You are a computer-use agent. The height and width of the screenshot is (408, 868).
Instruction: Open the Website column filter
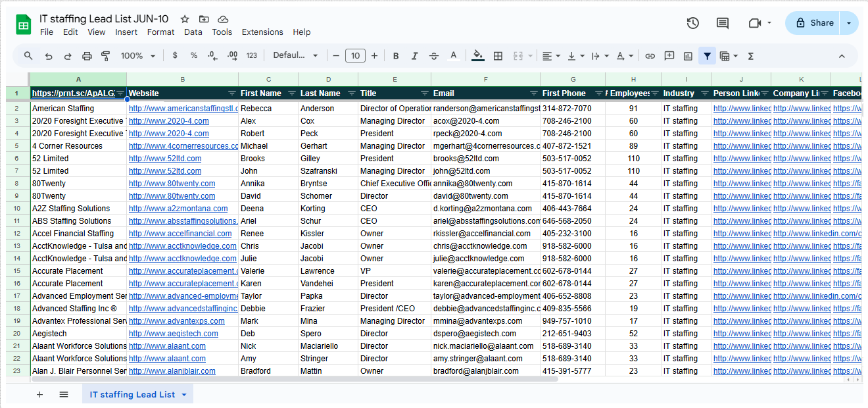click(x=231, y=93)
